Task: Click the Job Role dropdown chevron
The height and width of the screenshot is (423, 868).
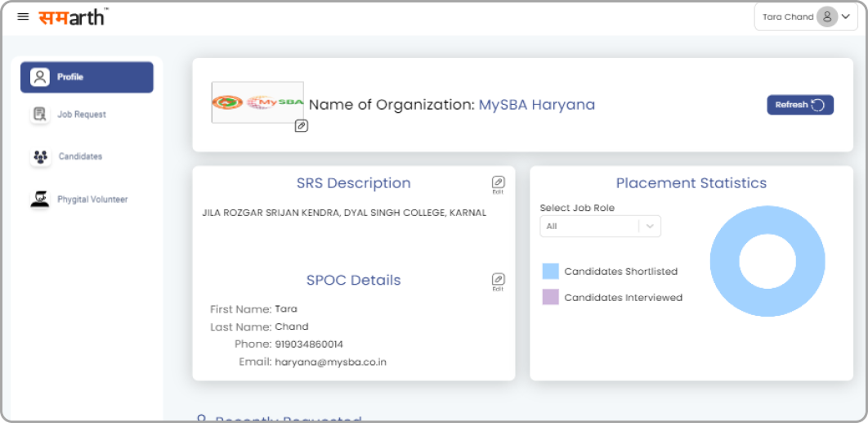Action: (x=650, y=227)
